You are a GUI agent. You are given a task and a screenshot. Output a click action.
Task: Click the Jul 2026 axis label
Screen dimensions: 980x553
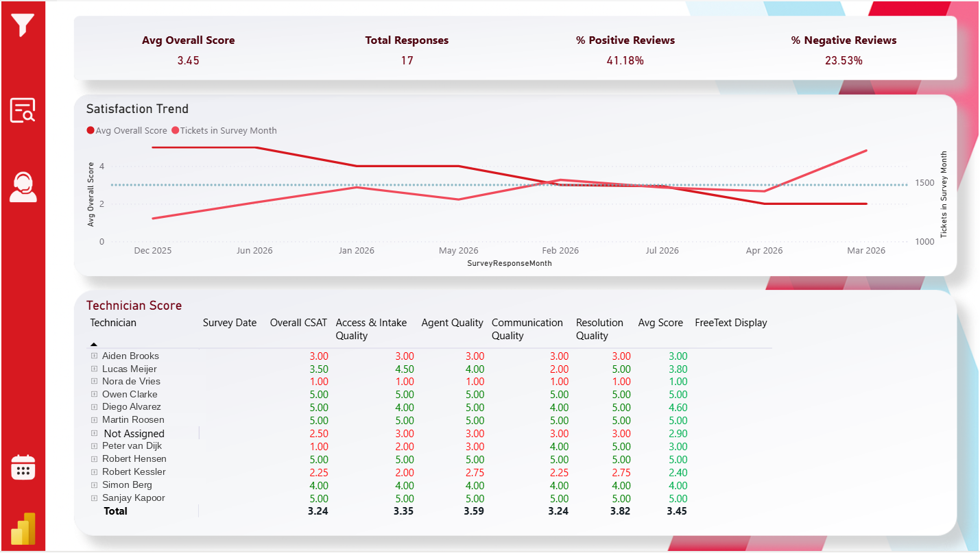point(662,251)
